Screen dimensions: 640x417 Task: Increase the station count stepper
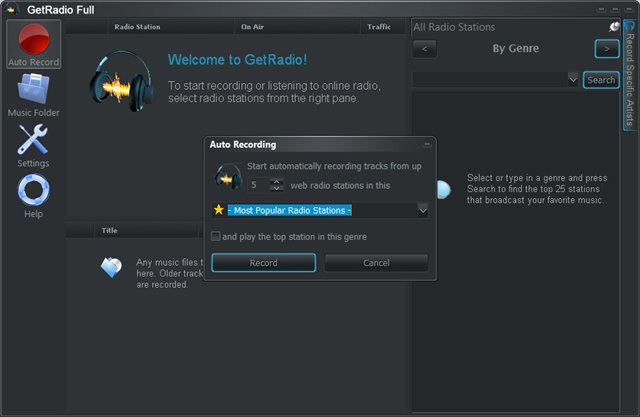coord(277,181)
